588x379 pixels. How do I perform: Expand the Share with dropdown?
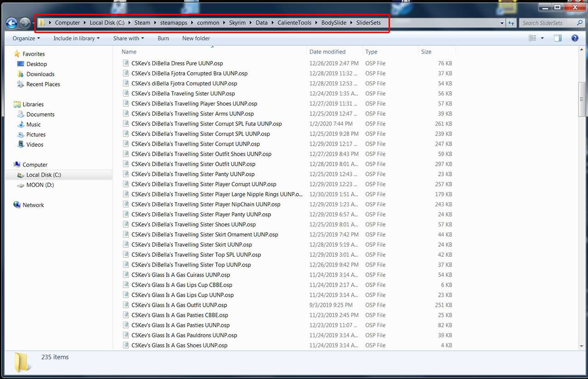[129, 39]
